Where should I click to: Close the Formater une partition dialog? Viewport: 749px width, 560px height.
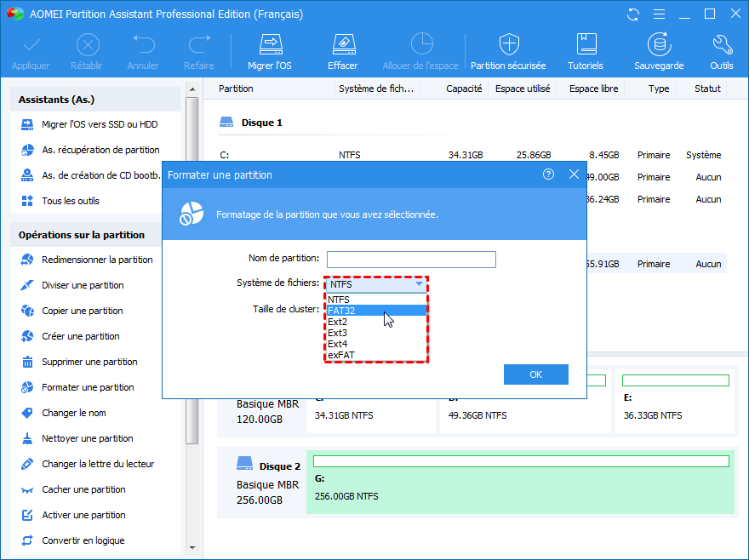[575, 174]
